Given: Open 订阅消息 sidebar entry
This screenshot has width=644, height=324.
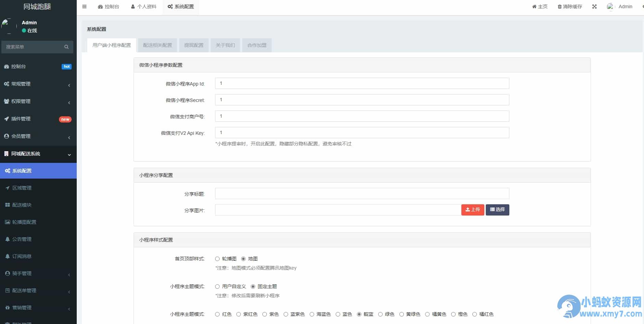Looking at the screenshot, I should [x=38, y=256].
